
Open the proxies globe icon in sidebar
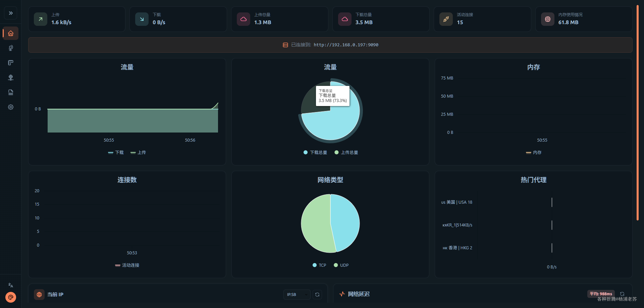11,48
